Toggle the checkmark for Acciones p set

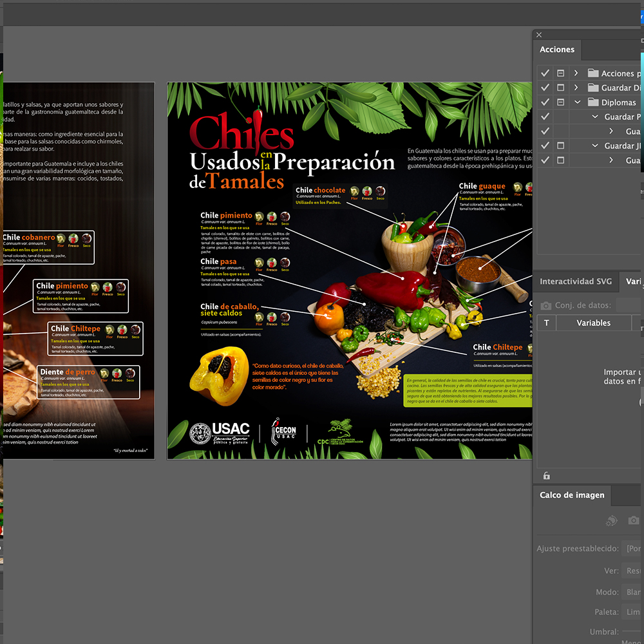click(545, 73)
